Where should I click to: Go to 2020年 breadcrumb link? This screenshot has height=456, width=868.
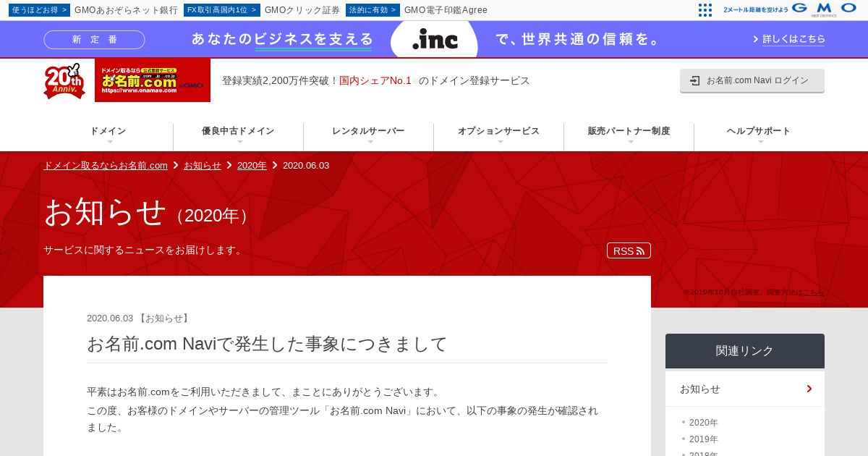coord(252,165)
